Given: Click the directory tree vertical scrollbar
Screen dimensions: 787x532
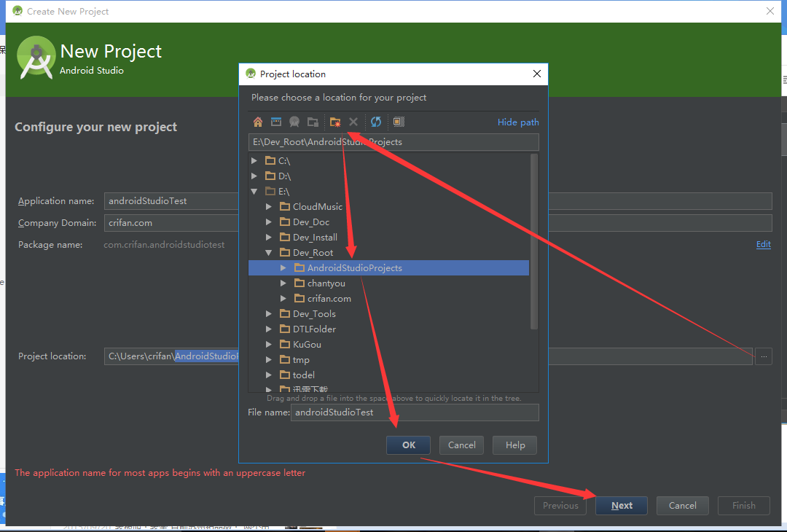Looking at the screenshot, I should coord(534,241).
